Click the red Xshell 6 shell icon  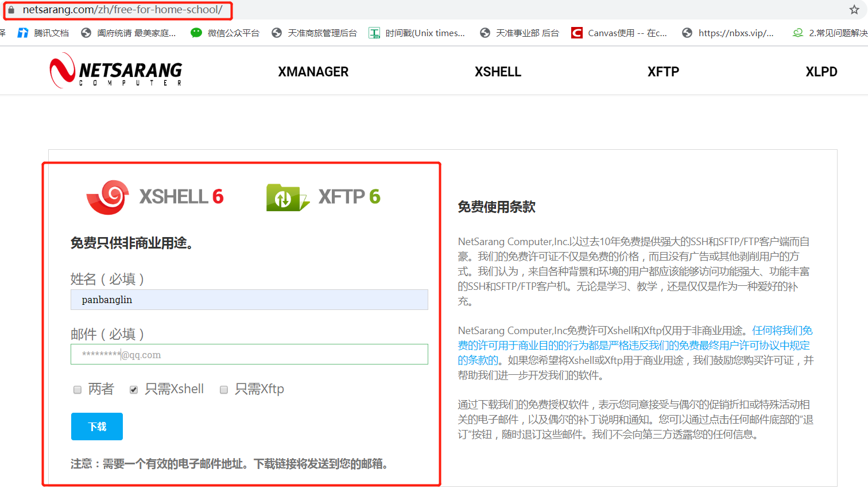click(x=107, y=196)
